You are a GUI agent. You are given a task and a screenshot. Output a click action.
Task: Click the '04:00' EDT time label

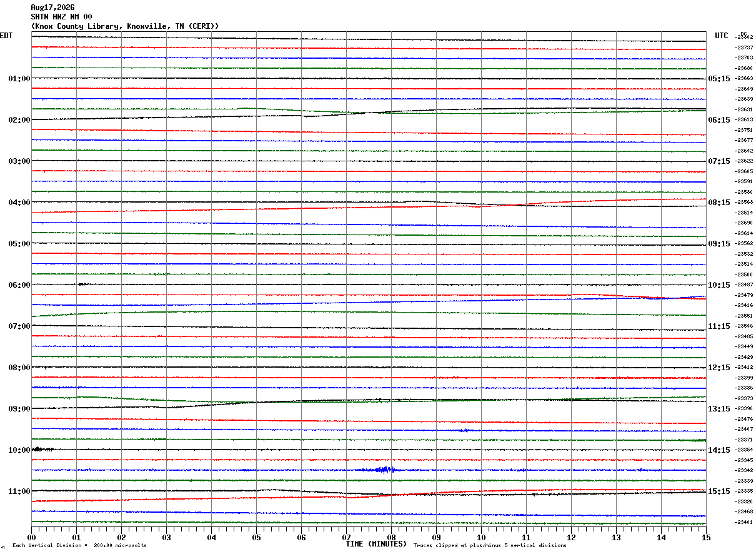point(19,203)
